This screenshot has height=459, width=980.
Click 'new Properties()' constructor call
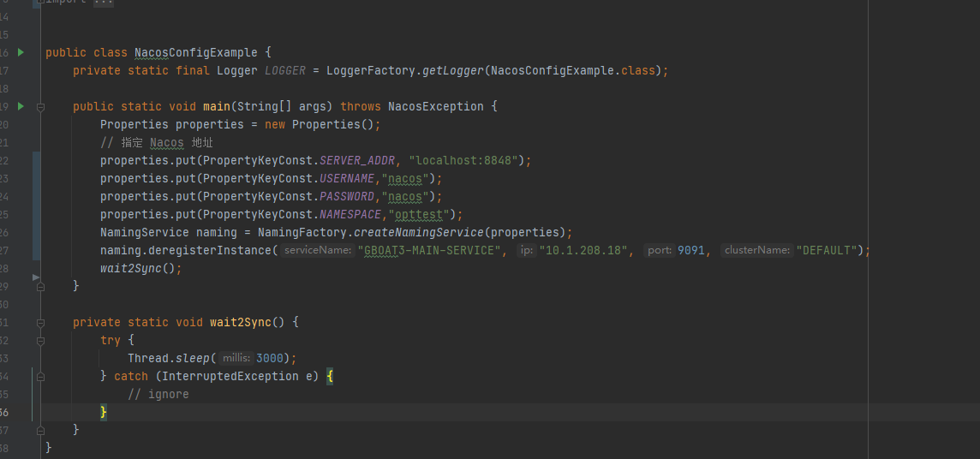pos(320,124)
